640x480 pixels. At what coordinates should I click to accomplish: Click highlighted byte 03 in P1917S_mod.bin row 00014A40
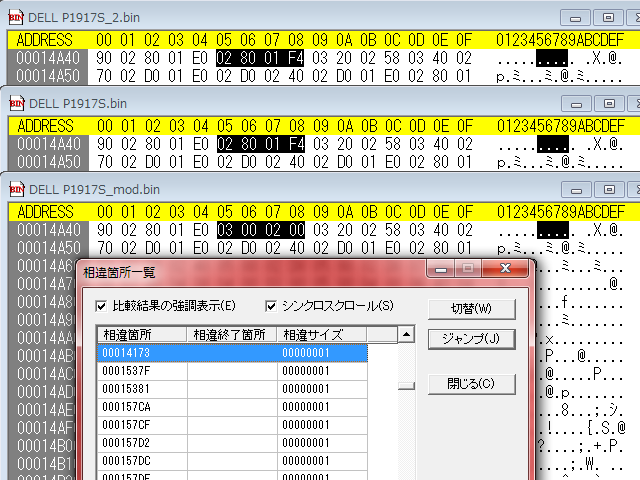[x=224, y=230]
